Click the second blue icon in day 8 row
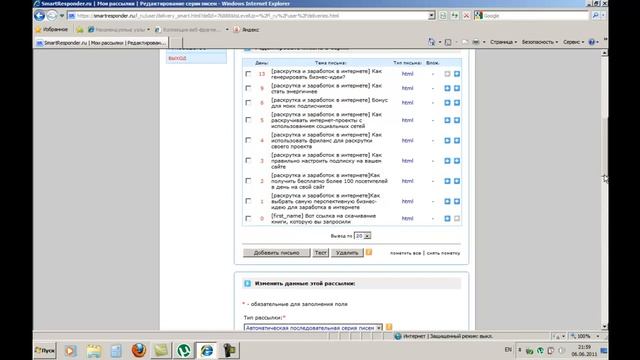The height and width of the screenshot is (360, 640). point(457,103)
